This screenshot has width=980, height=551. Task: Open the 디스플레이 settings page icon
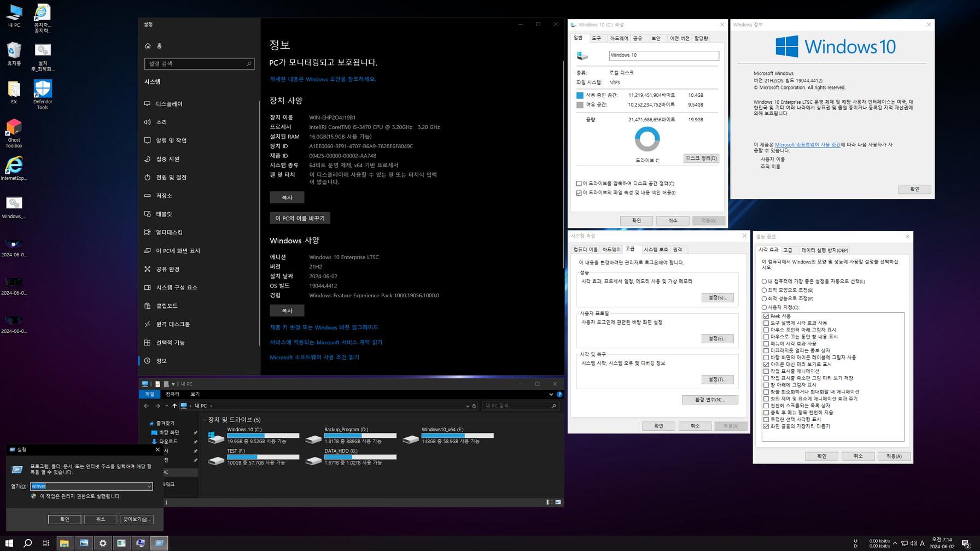(147, 104)
